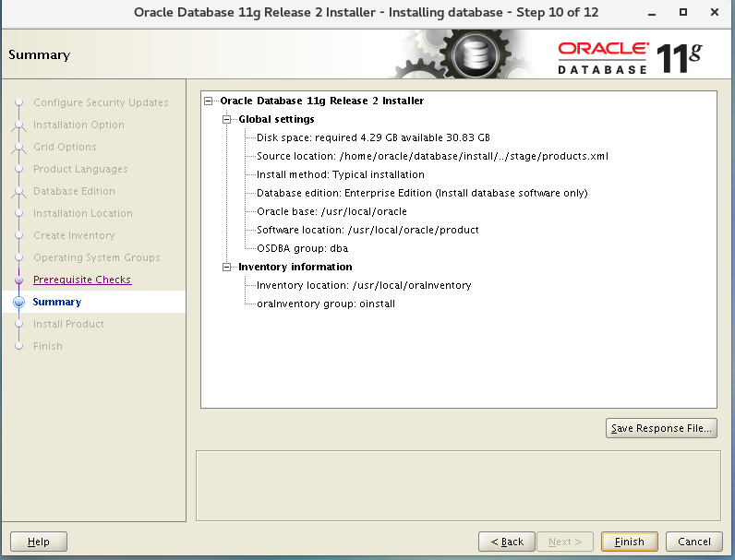Select the Database Edition step
This screenshot has height=560, width=735.
pyautogui.click(x=74, y=191)
